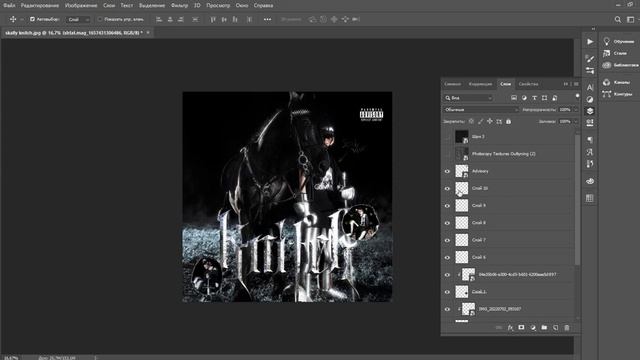
Task: Toggle layer filtering on/off switch
Action: (x=577, y=96)
